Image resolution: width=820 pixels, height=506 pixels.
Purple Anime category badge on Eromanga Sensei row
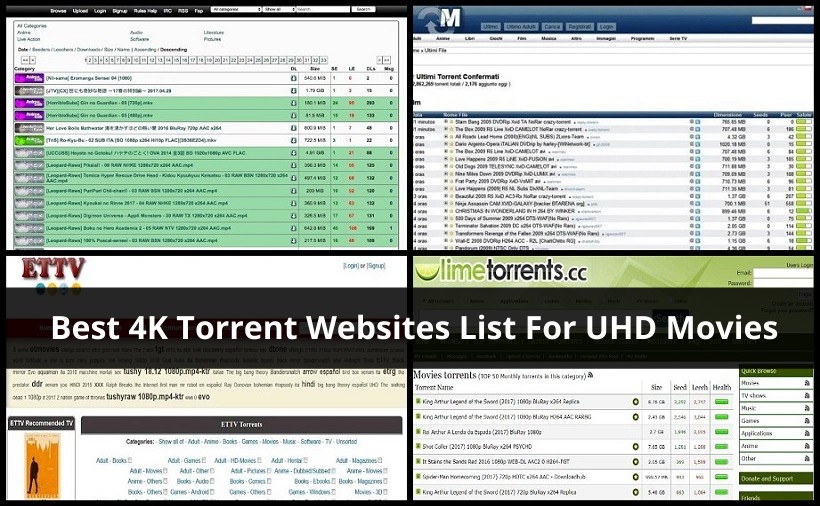tap(29, 78)
